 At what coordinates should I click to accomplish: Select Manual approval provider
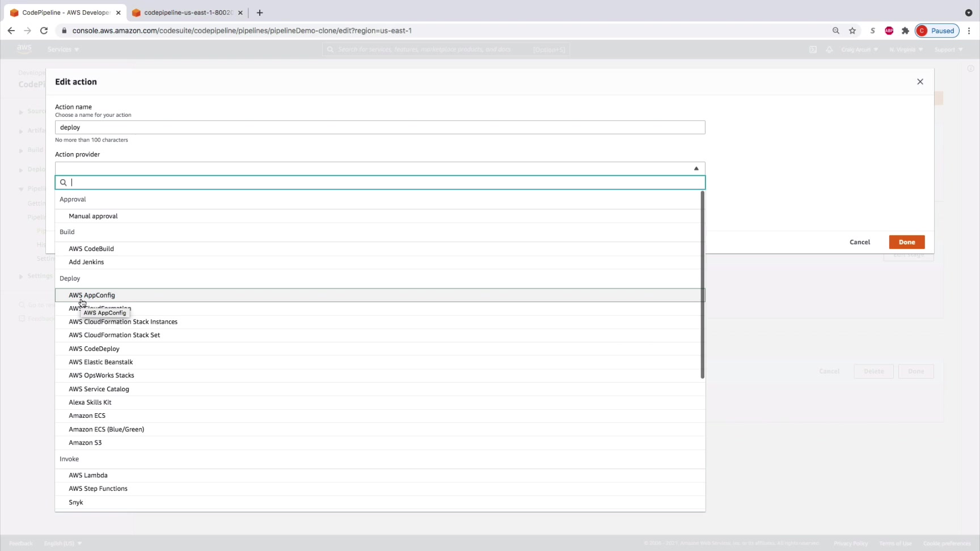click(x=378, y=216)
